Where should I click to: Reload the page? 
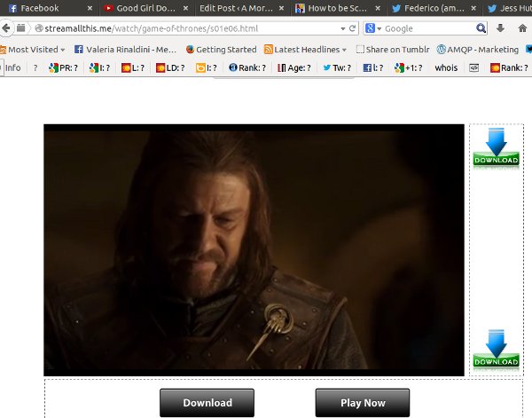pyautogui.click(x=353, y=28)
